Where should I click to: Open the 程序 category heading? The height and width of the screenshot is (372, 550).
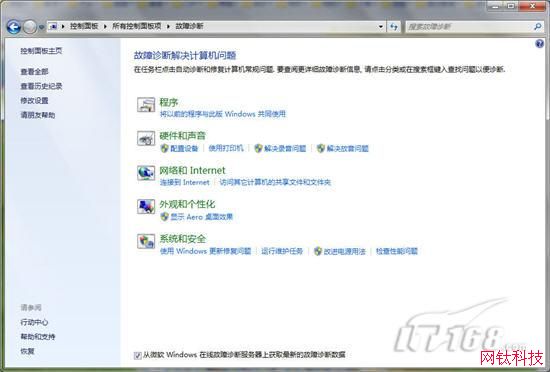(x=169, y=102)
